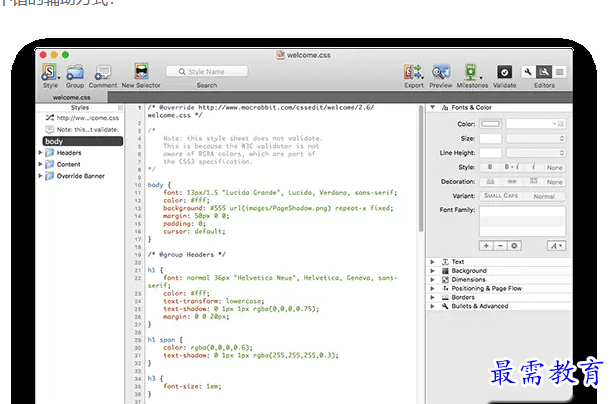Click the Export toolbar icon
This screenshot has height=404, width=612.
[413, 72]
